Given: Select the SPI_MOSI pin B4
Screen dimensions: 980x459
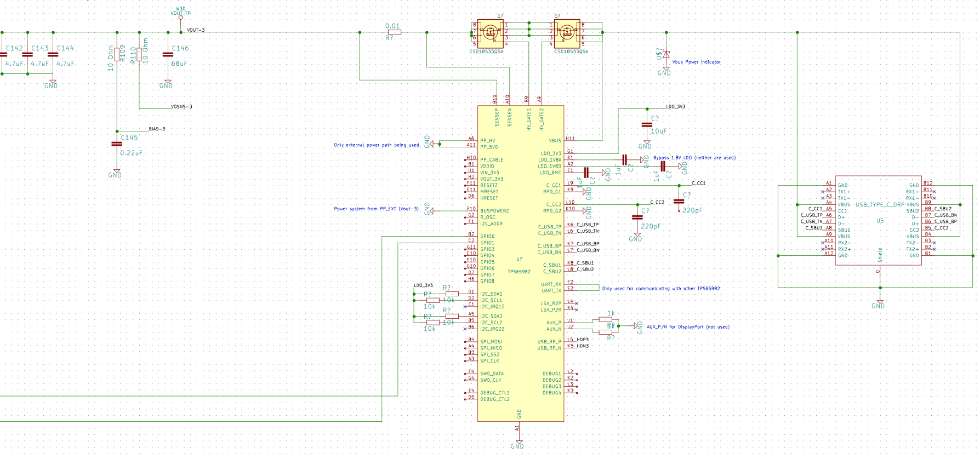Looking at the screenshot, I should click(471, 341).
